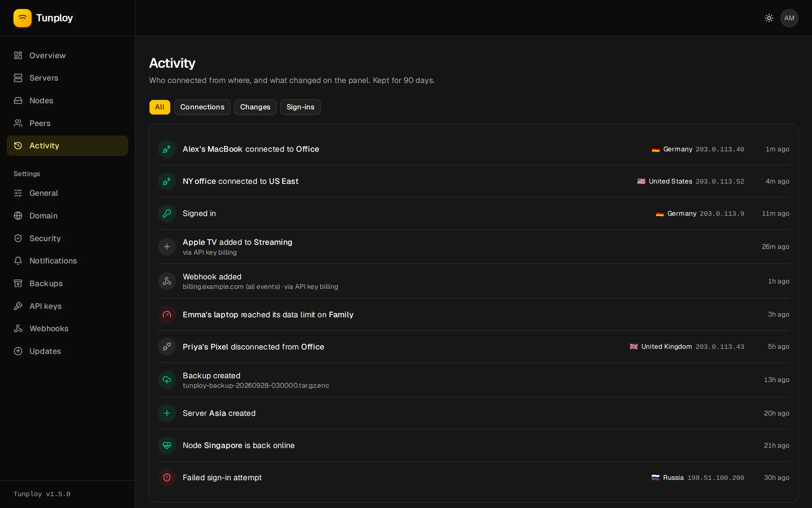Click the Servers stack icon
Viewport: 812px width, 508px height.
[18, 78]
